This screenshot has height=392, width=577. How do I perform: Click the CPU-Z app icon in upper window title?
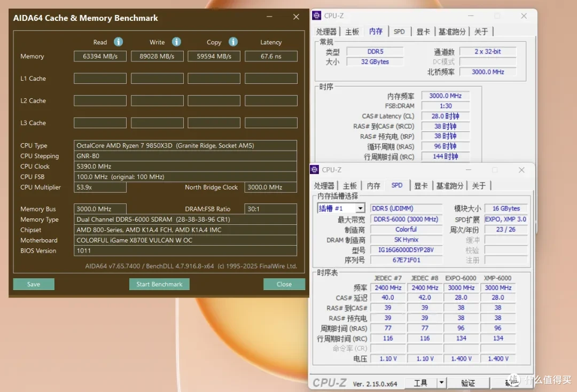(316, 15)
